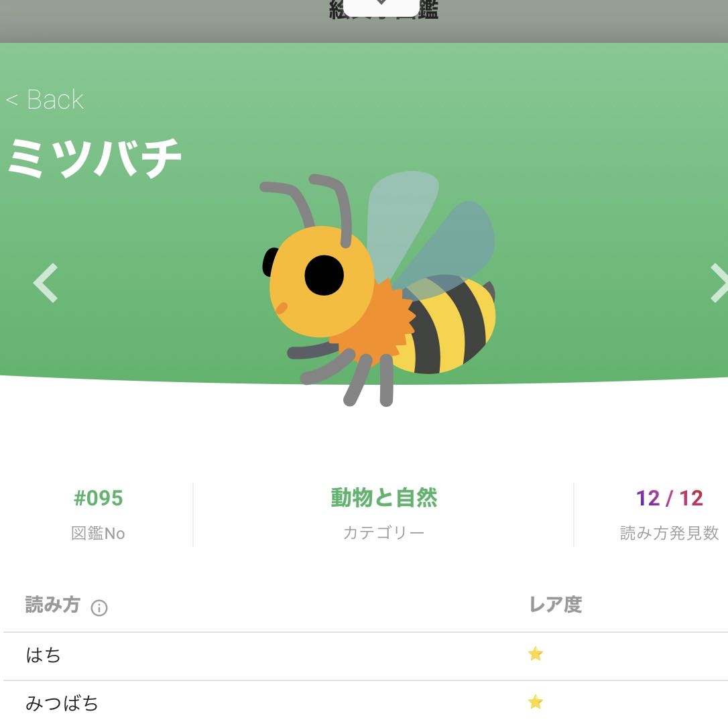The image size is (728, 728).
Task: Select the 12 / 12 readings count
Action: tap(669, 498)
